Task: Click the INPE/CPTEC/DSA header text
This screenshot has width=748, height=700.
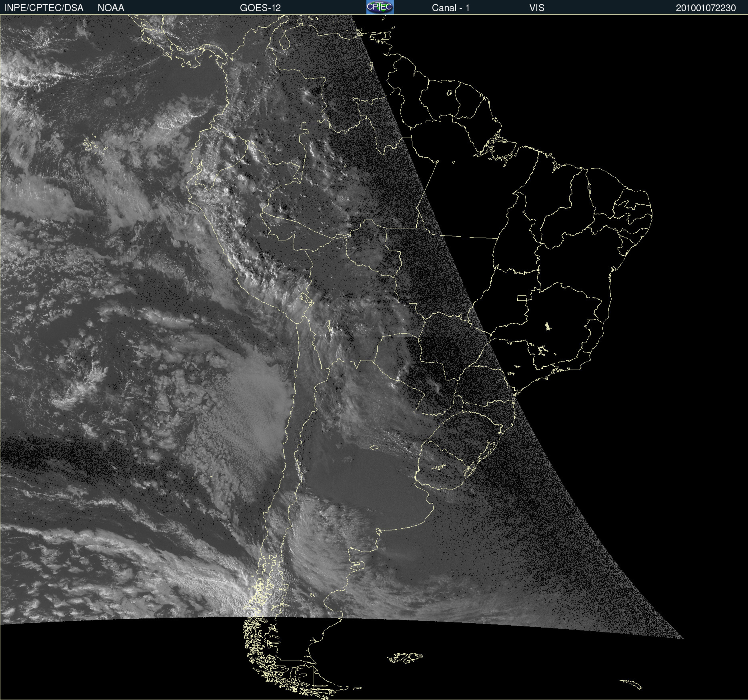Action: (44, 8)
